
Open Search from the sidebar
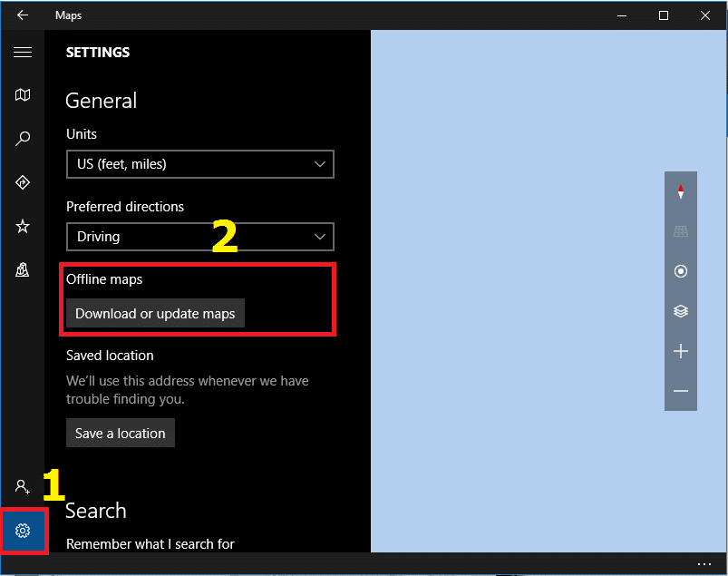(x=23, y=139)
